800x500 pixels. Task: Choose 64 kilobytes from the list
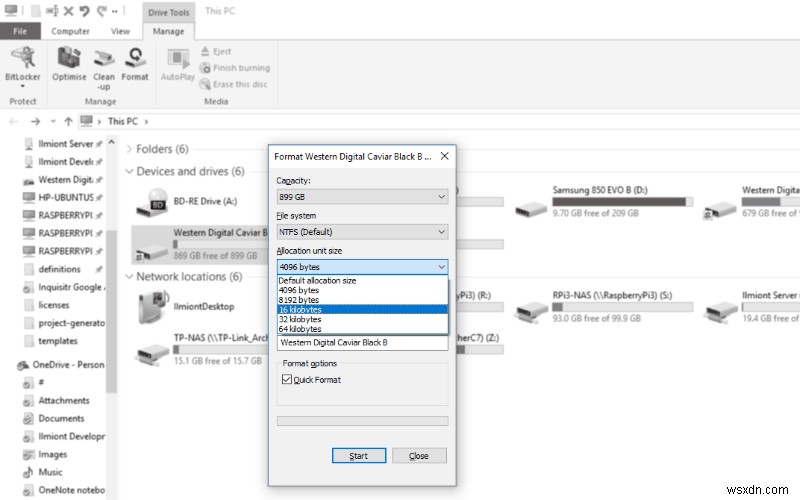point(363,329)
